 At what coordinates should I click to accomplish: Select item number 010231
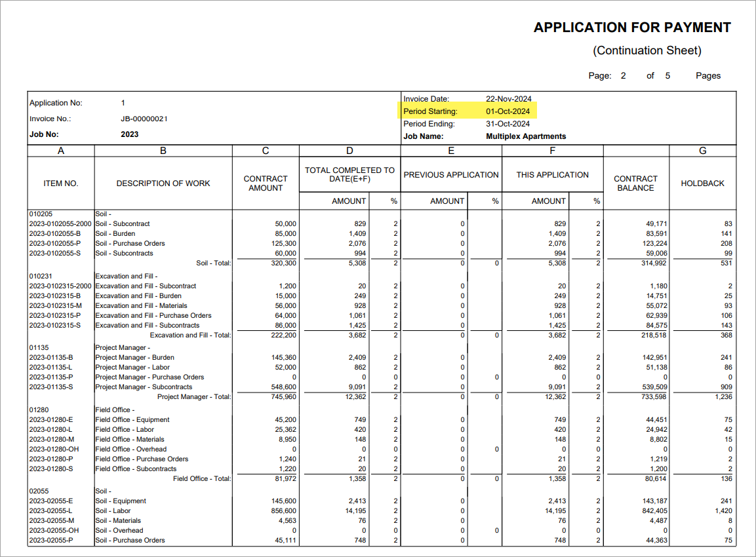coord(41,276)
